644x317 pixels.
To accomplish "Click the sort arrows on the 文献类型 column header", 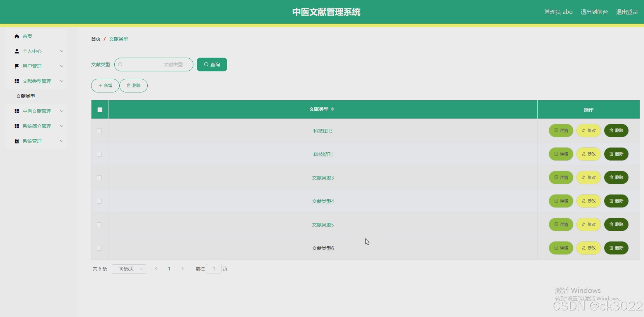I will click(x=332, y=109).
